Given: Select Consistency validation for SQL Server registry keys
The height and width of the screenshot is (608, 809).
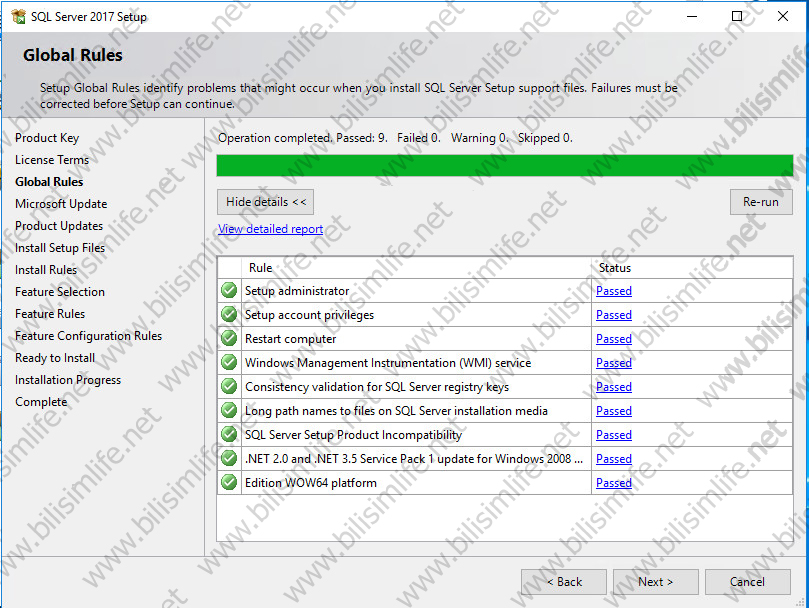Looking at the screenshot, I should coord(377,387).
